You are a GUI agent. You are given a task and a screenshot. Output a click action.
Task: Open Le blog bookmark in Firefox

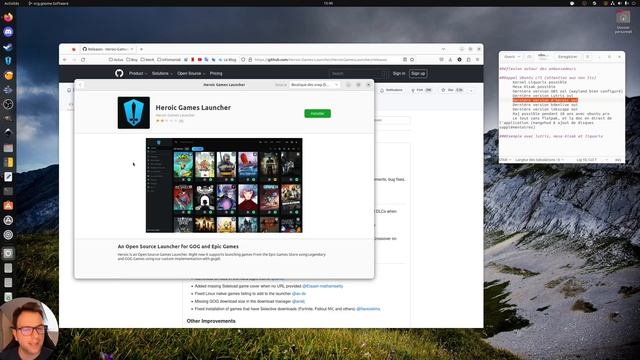228,60
